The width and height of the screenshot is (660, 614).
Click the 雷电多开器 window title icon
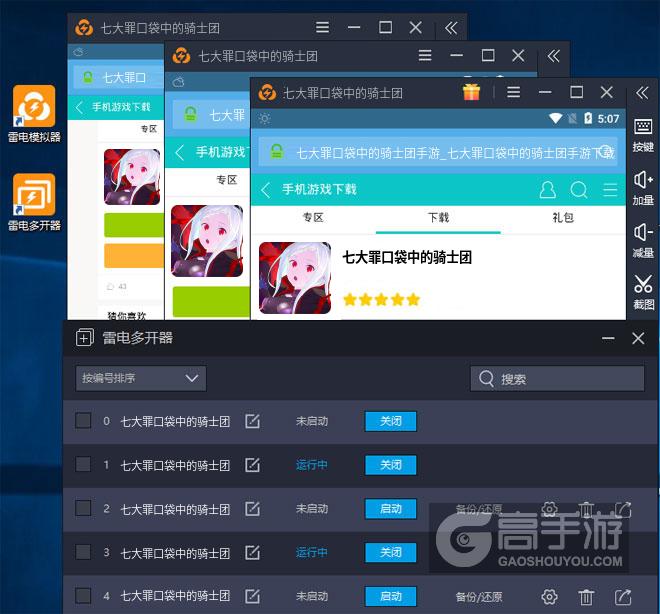[85, 338]
